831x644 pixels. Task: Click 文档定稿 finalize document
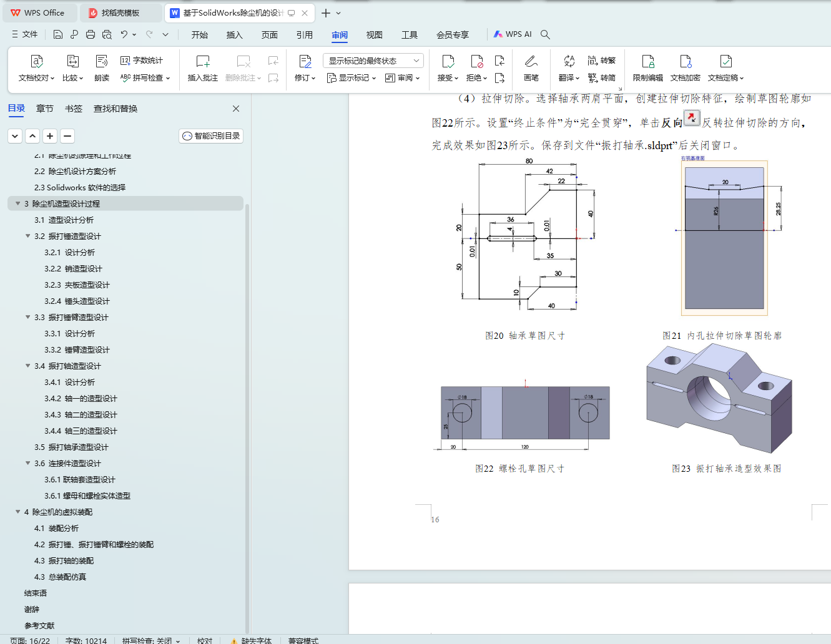725,69
